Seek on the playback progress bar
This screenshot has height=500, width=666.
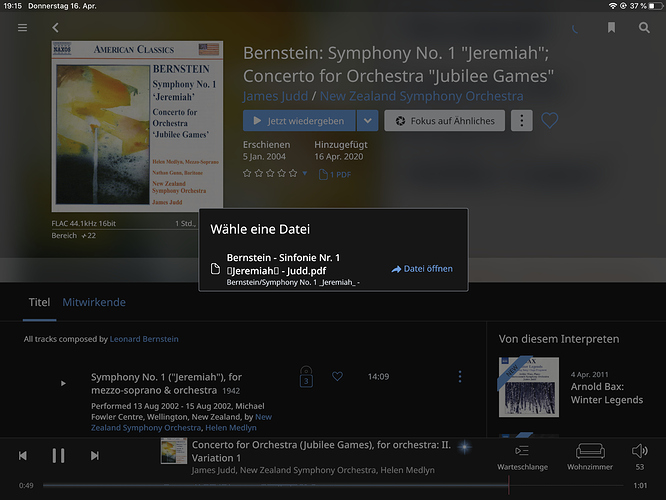coord(333,485)
